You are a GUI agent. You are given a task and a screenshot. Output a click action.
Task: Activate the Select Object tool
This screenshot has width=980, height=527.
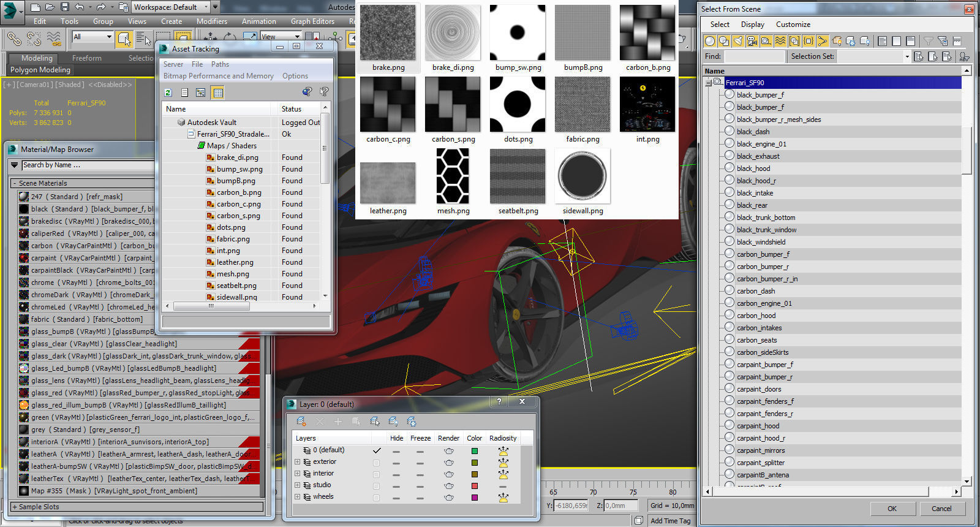[x=124, y=39]
